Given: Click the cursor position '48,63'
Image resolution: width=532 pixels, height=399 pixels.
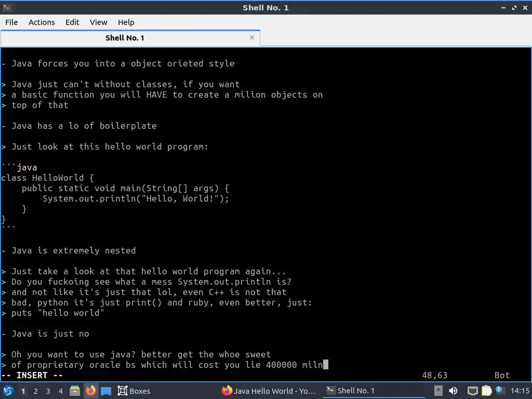Looking at the screenshot, I should click(x=435, y=375).
